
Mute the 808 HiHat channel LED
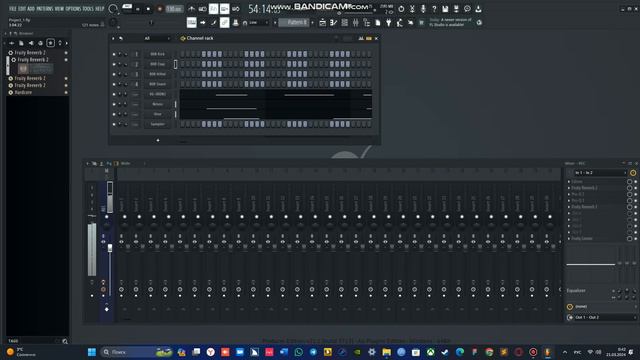coord(114,74)
